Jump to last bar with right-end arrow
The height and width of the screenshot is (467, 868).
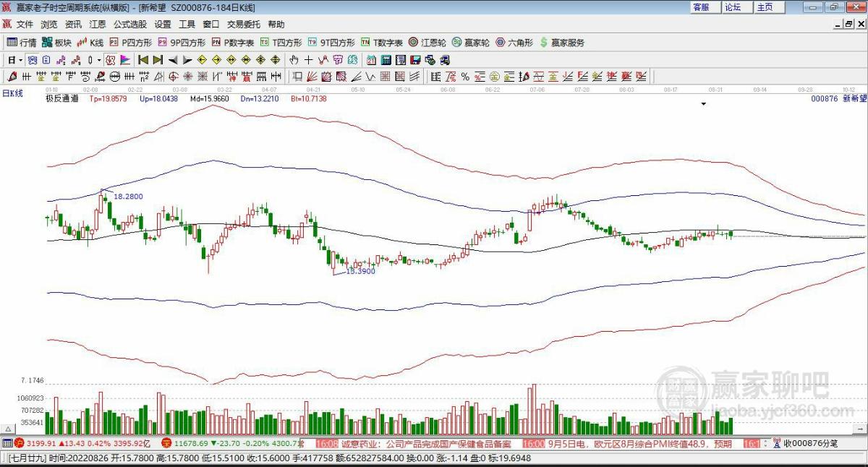point(158,59)
